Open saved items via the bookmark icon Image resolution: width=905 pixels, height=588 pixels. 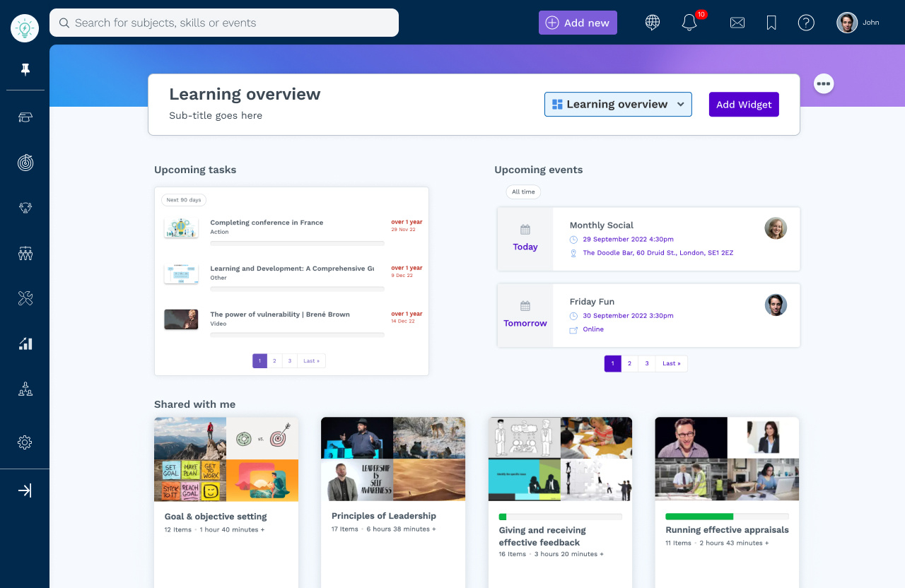coord(771,23)
